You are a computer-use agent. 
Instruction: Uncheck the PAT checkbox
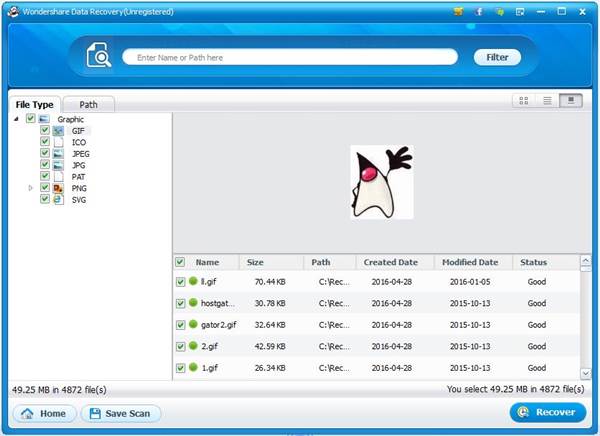coord(45,176)
